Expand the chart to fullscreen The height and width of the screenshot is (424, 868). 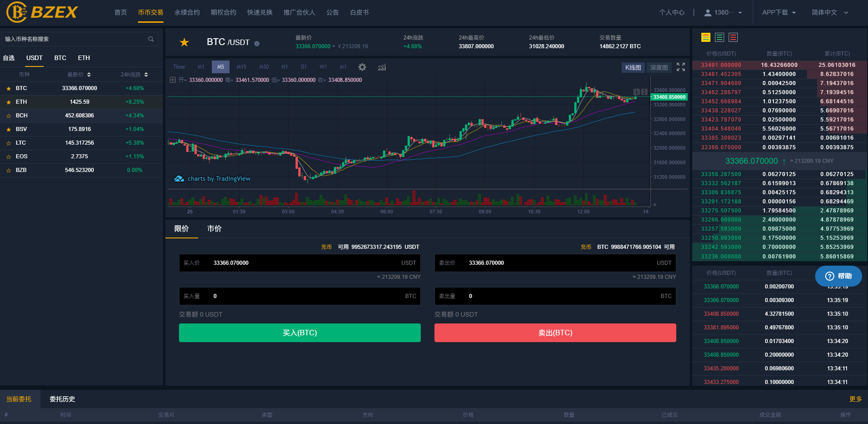pos(680,67)
